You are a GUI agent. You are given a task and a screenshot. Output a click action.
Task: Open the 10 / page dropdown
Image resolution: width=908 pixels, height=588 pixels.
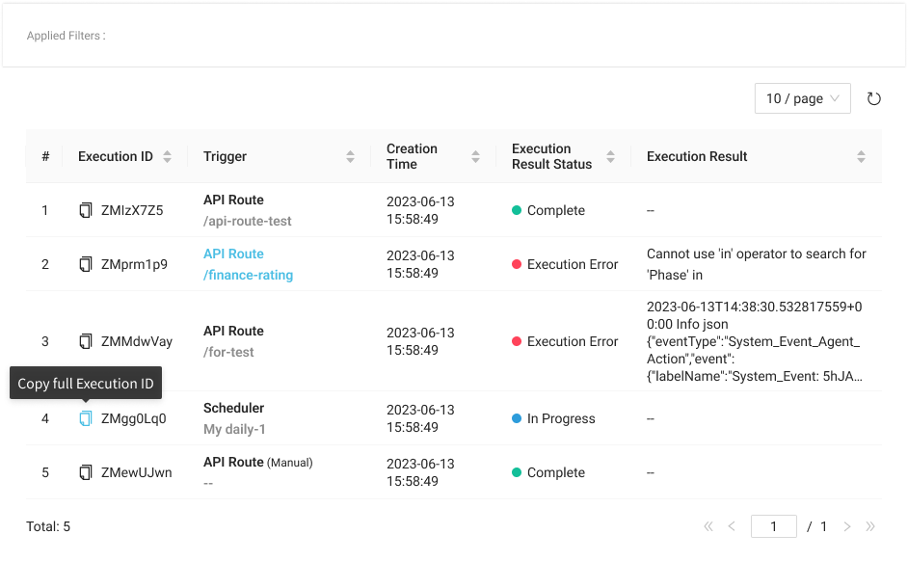(x=802, y=98)
